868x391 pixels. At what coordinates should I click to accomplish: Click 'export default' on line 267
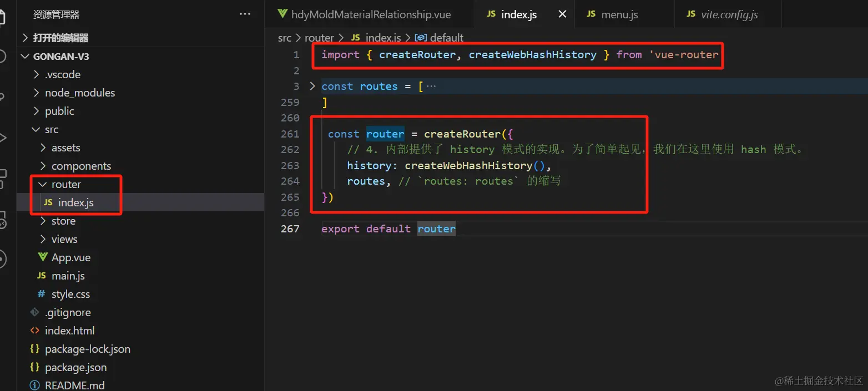(366, 228)
